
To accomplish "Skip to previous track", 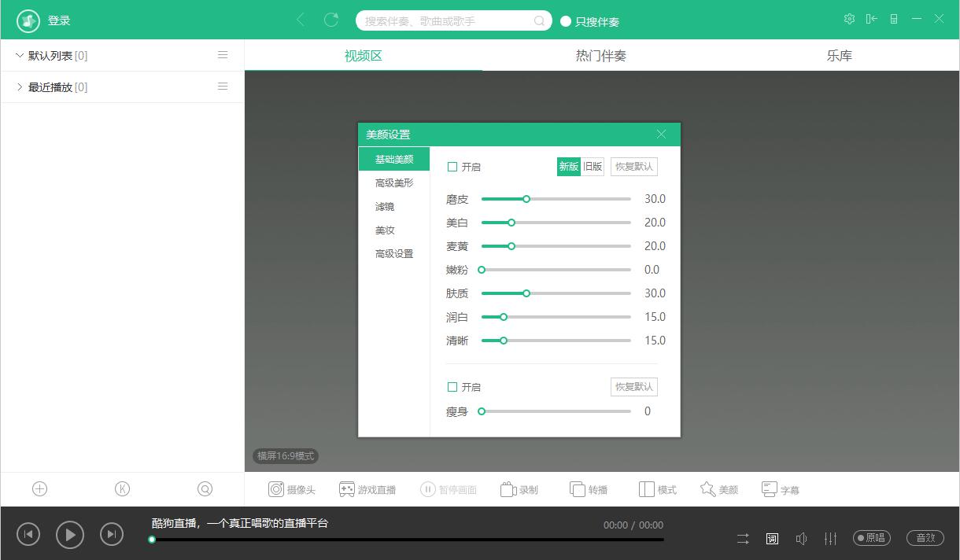I will (x=28, y=535).
